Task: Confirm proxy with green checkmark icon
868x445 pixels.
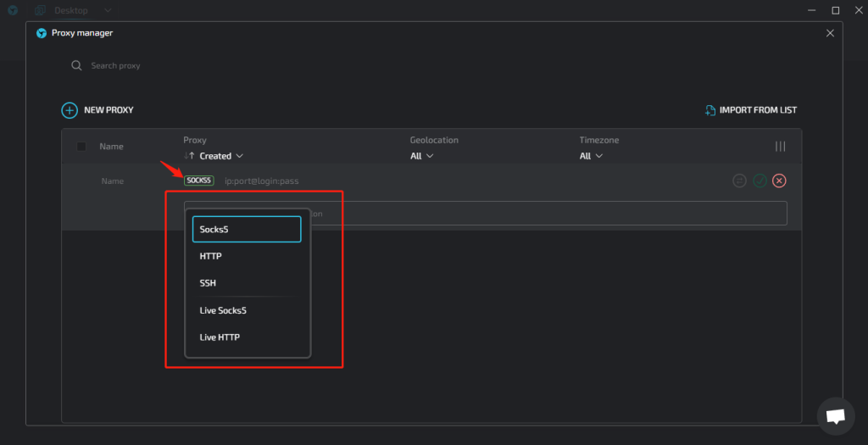Action: coord(759,181)
